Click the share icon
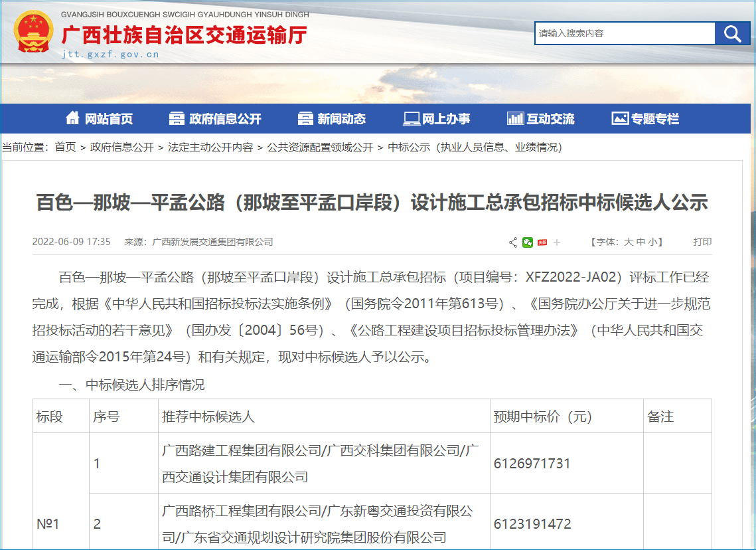Image resolution: width=756 pixels, height=550 pixels. [513, 242]
